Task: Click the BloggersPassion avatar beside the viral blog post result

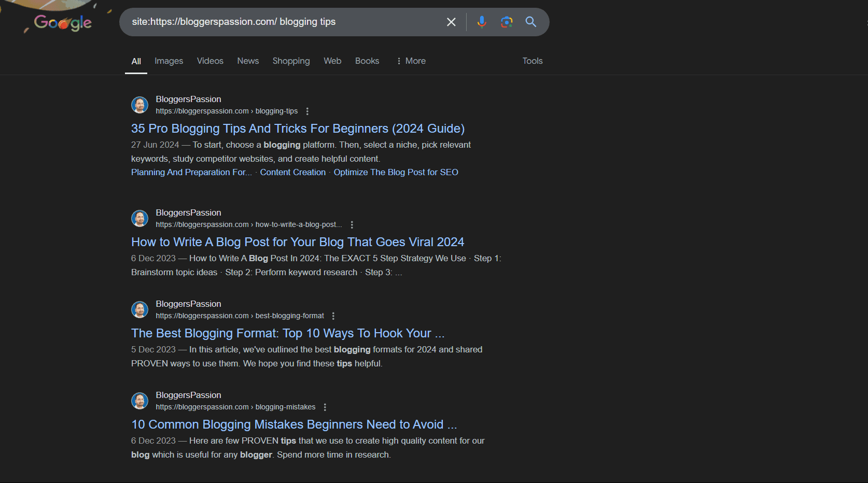Action: coord(139,218)
